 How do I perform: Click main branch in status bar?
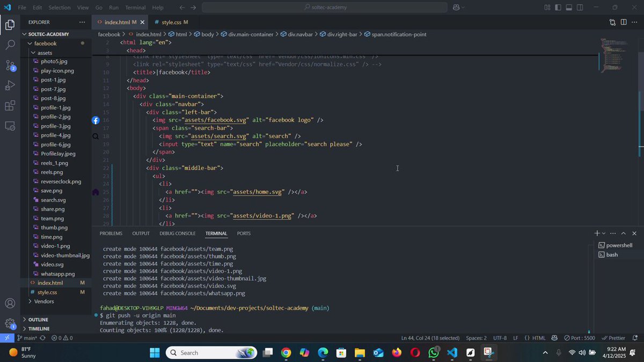[x=27, y=338]
